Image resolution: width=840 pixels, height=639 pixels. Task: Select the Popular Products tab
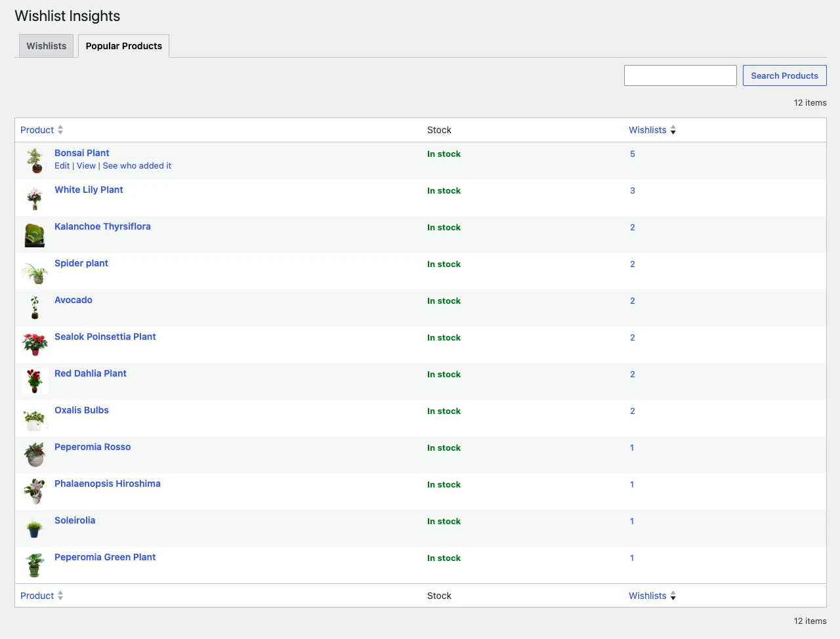(124, 46)
